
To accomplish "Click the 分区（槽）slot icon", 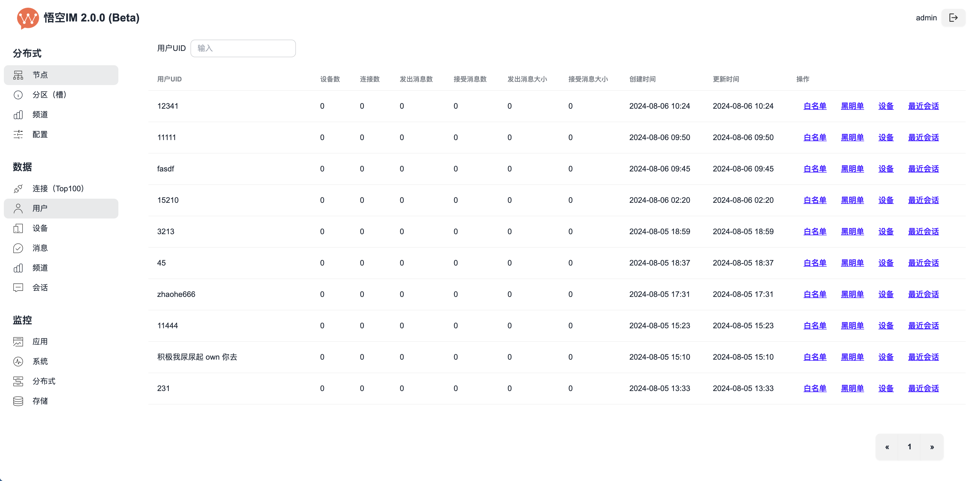I will [x=18, y=95].
